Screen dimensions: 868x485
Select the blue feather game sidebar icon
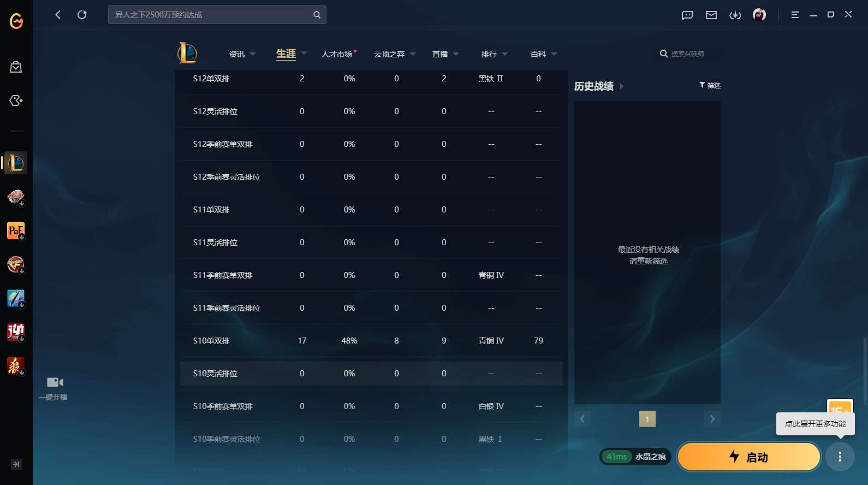pyautogui.click(x=16, y=299)
